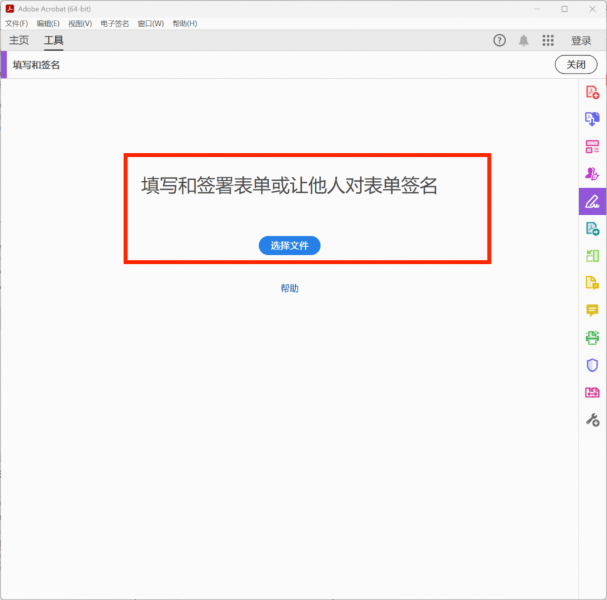
Task: Close the Adobe Acrobat window
Action: pyautogui.click(x=592, y=9)
